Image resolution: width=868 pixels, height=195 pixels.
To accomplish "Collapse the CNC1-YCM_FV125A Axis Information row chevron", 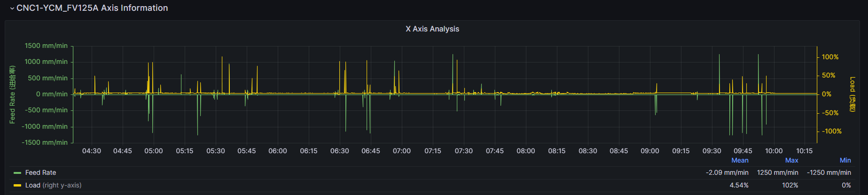I will coord(12,8).
